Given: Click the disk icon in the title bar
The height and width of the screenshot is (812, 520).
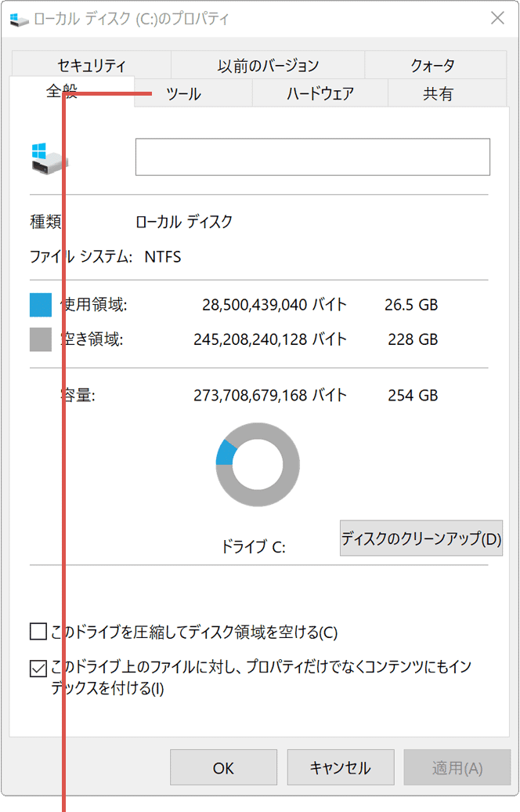Looking at the screenshot, I should point(19,19).
